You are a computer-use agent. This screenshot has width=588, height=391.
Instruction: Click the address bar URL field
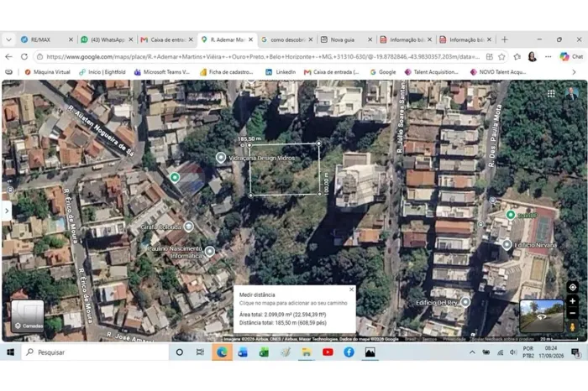coord(262,57)
